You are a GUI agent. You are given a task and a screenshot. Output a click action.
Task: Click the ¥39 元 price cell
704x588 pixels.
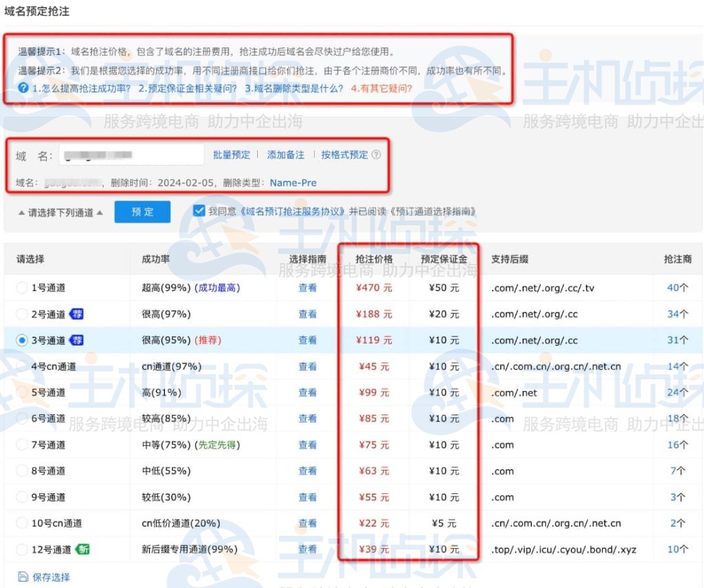(x=374, y=549)
